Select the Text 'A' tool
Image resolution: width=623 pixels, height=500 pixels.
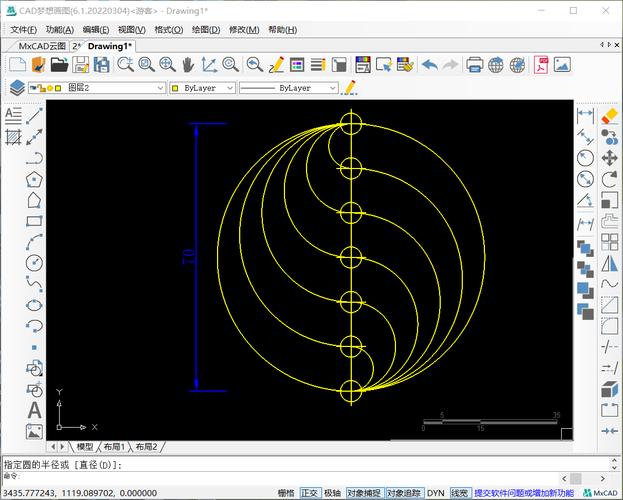click(x=34, y=410)
